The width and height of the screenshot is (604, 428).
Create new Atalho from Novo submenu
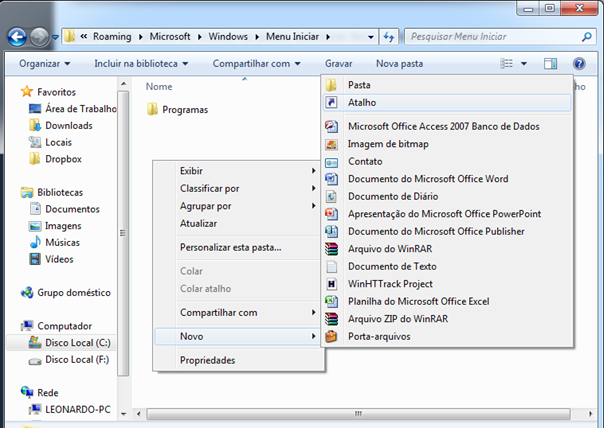[x=447, y=102]
